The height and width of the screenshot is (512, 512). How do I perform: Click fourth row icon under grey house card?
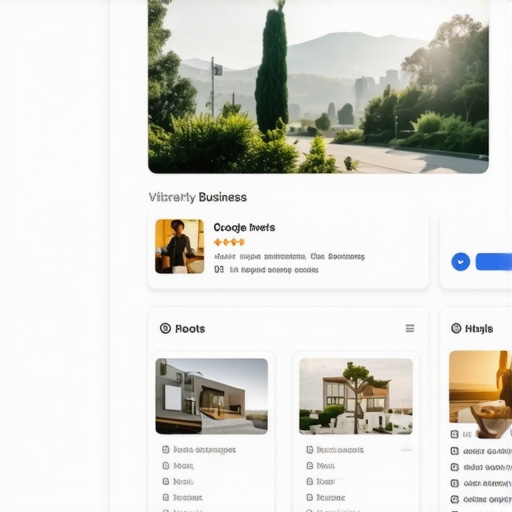pyautogui.click(x=166, y=498)
